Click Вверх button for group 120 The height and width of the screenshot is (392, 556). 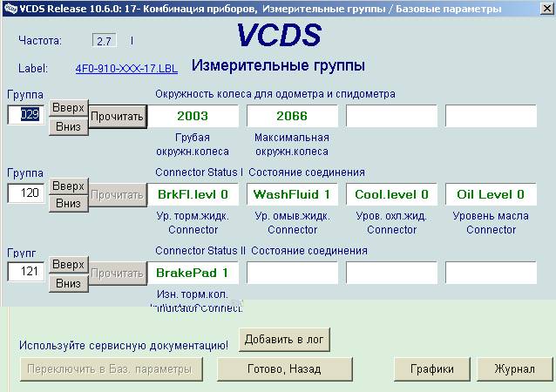pos(69,186)
